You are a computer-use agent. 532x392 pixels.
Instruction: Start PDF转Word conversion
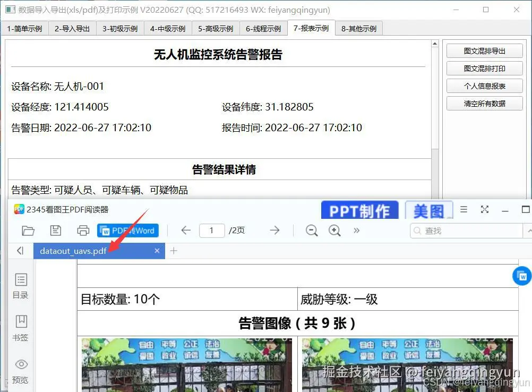click(128, 231)
